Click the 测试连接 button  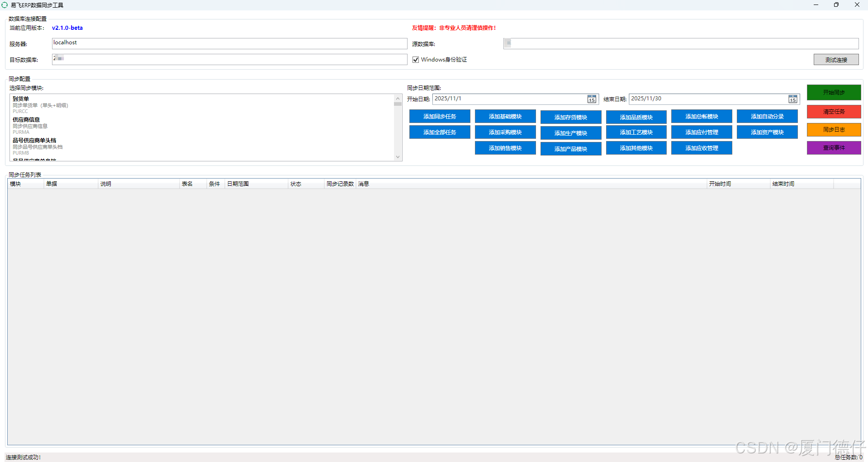836,60
